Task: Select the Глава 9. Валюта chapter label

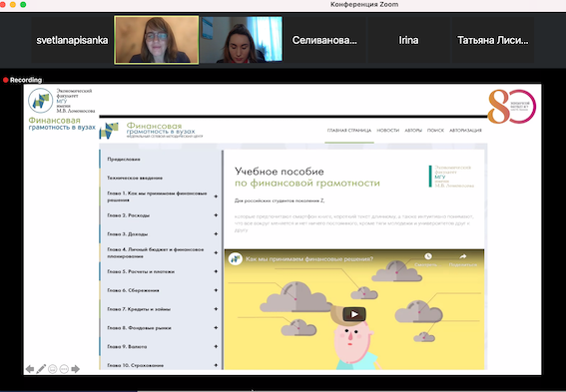Action: click(127, 346)
